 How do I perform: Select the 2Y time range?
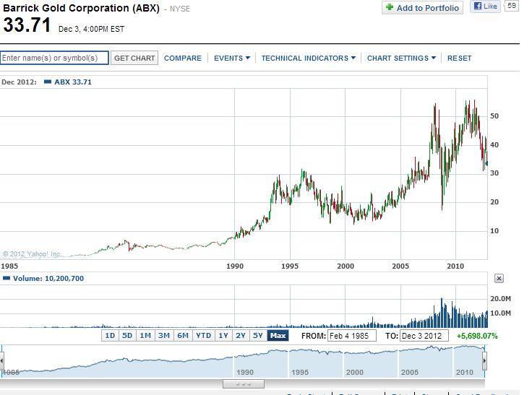tap(241, 336)
